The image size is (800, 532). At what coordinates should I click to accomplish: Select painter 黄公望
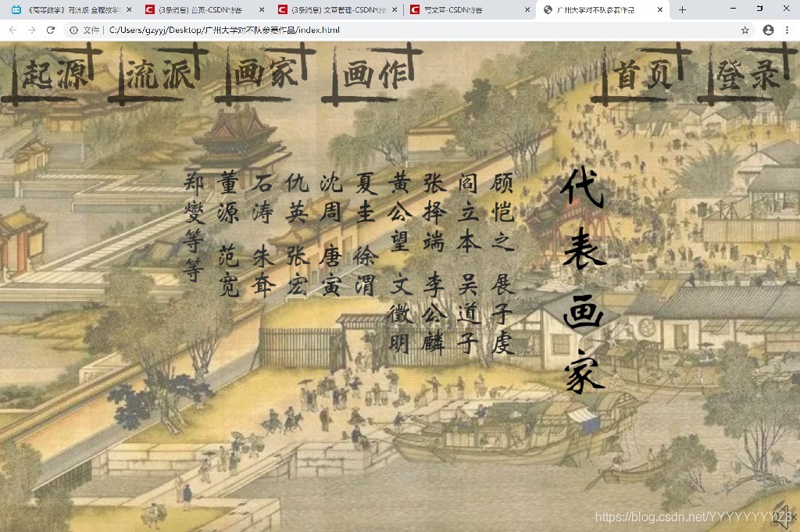tap(400, 212)
